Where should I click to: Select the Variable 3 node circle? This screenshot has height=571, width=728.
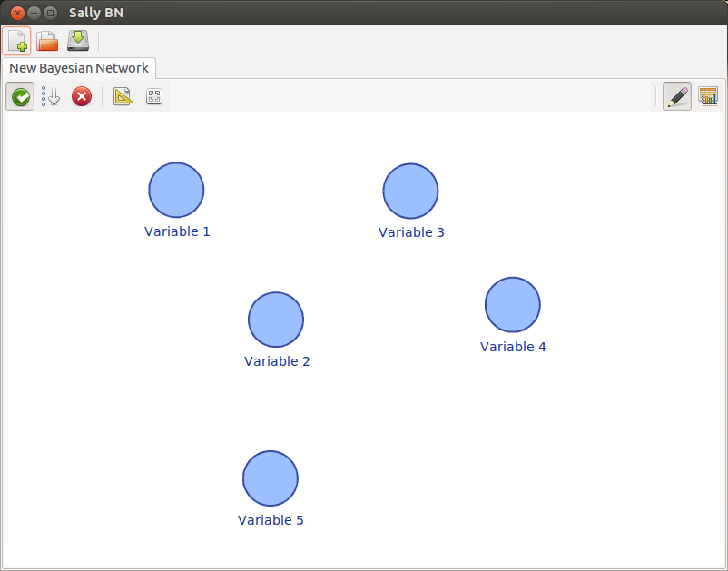point(410,191)
